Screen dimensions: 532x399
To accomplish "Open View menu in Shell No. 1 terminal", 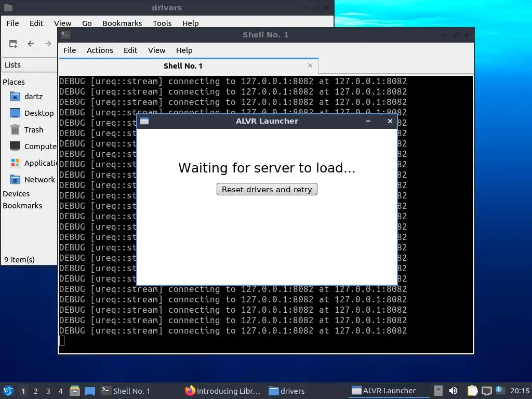I will 156,50.
